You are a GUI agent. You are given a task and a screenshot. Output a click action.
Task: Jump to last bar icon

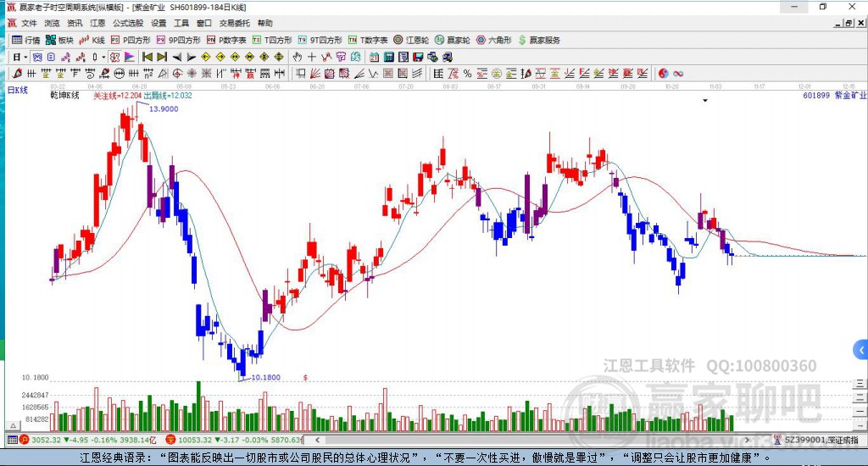[162, 57]
